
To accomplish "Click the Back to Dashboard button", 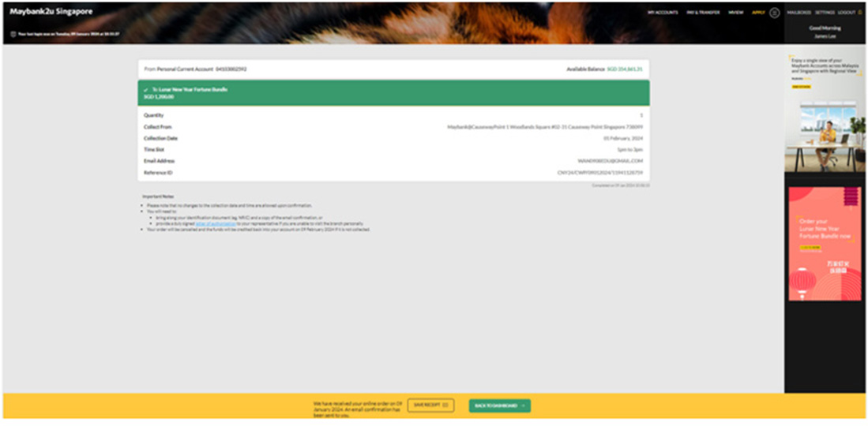I will 499,405.
